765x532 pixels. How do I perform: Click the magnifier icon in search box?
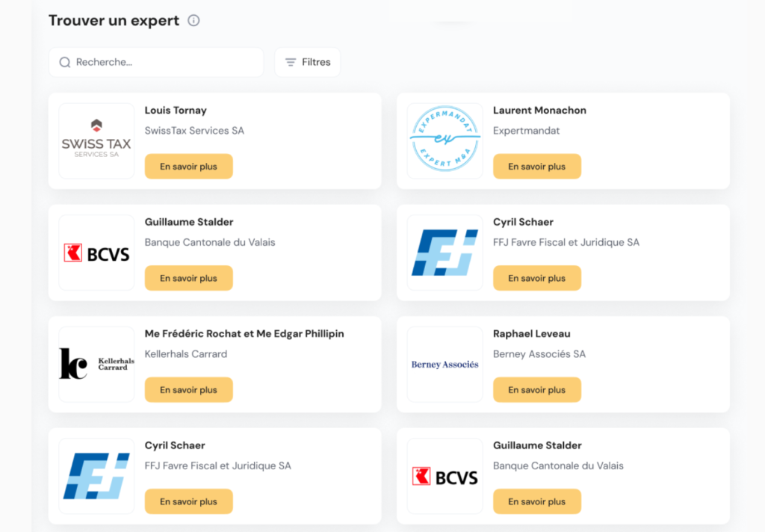(65, 63)
